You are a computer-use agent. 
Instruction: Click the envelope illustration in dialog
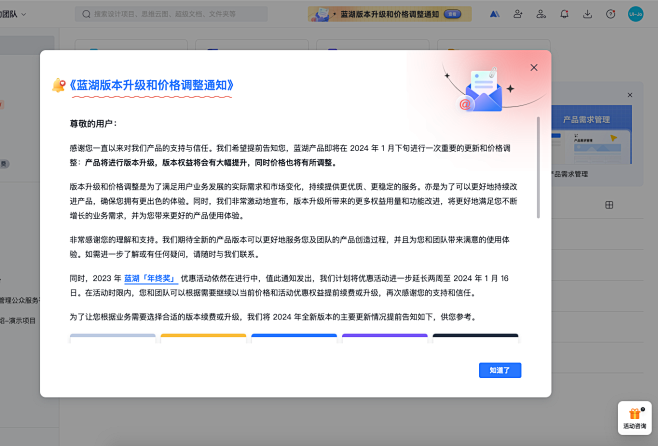tap(483, 91)
